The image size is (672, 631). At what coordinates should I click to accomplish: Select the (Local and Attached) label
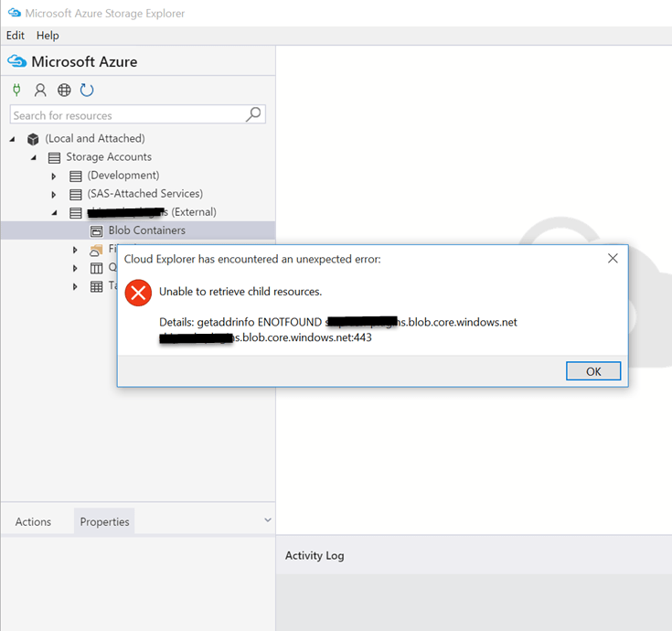click(x=95, y=138)
